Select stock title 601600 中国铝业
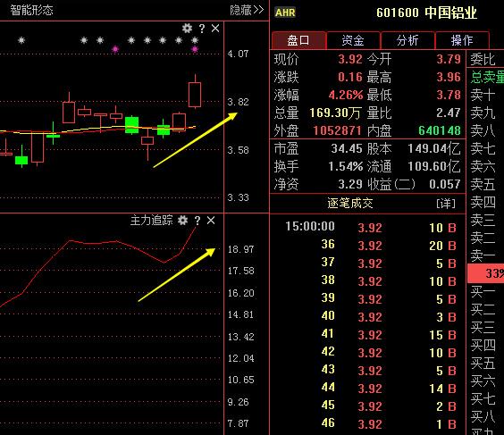504x435 pixels. pos(426,13)
